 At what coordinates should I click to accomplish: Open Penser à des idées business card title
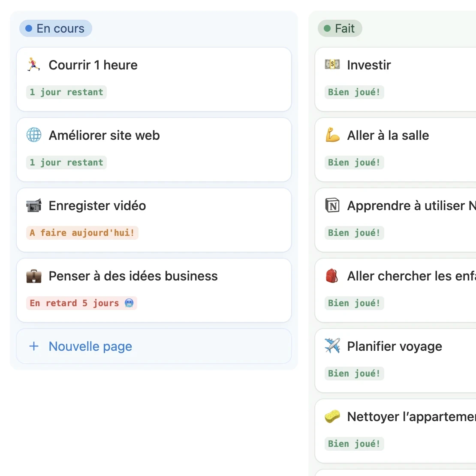click(133, 276)
